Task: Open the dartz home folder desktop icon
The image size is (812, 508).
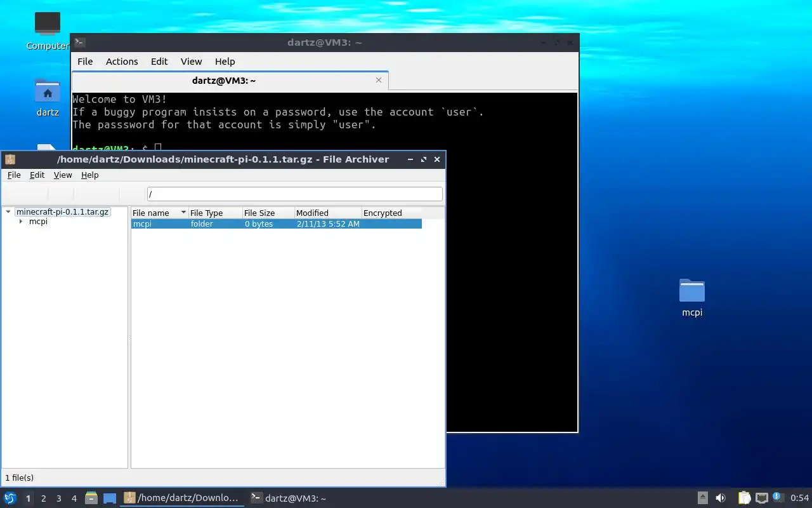Action: click(48, 98)
